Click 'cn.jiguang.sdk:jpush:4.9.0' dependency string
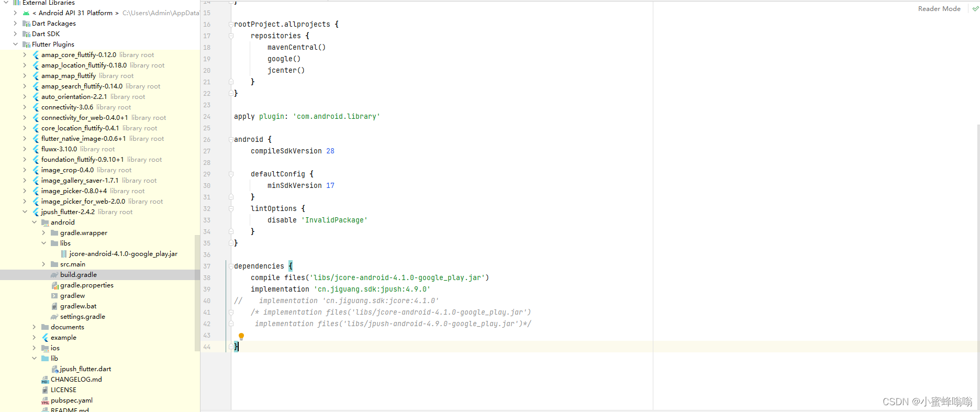Screen dimensions: 980x412 coord(372,289)
